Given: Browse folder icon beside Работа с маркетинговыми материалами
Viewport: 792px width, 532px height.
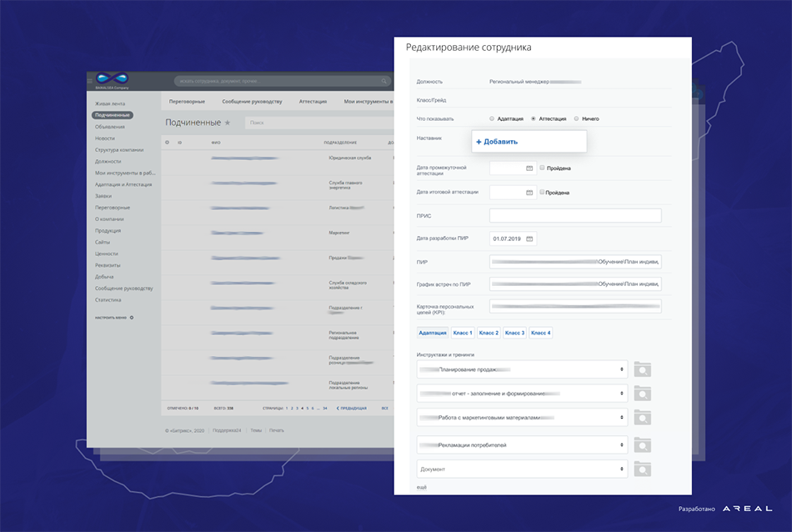Looking at the screenshot, I should click(642, 417).
